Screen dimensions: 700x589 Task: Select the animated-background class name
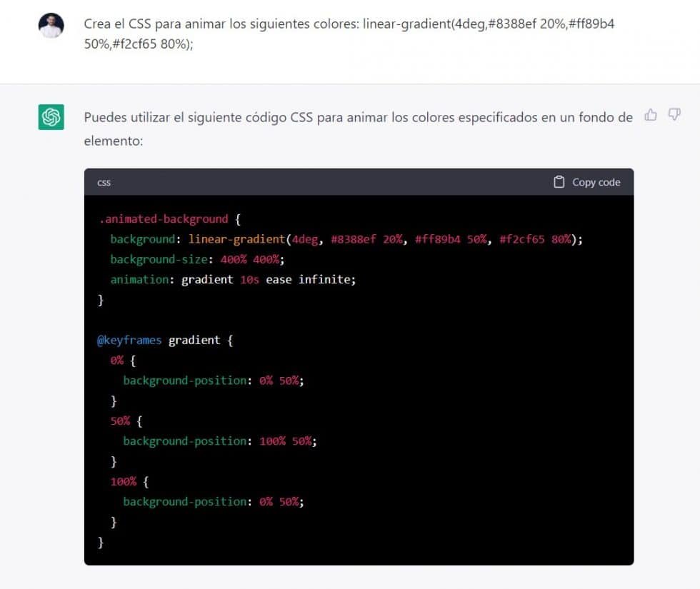tap(164, 218)
